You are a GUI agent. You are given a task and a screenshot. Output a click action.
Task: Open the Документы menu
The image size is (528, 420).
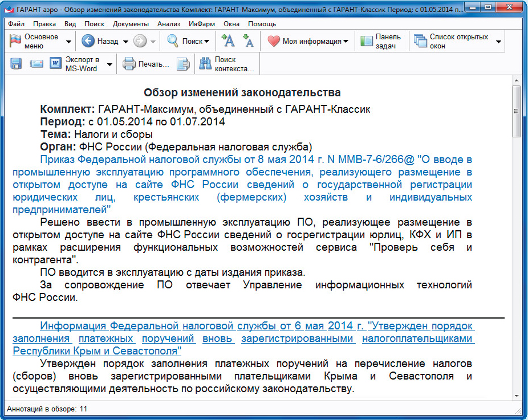click(131, 24)
